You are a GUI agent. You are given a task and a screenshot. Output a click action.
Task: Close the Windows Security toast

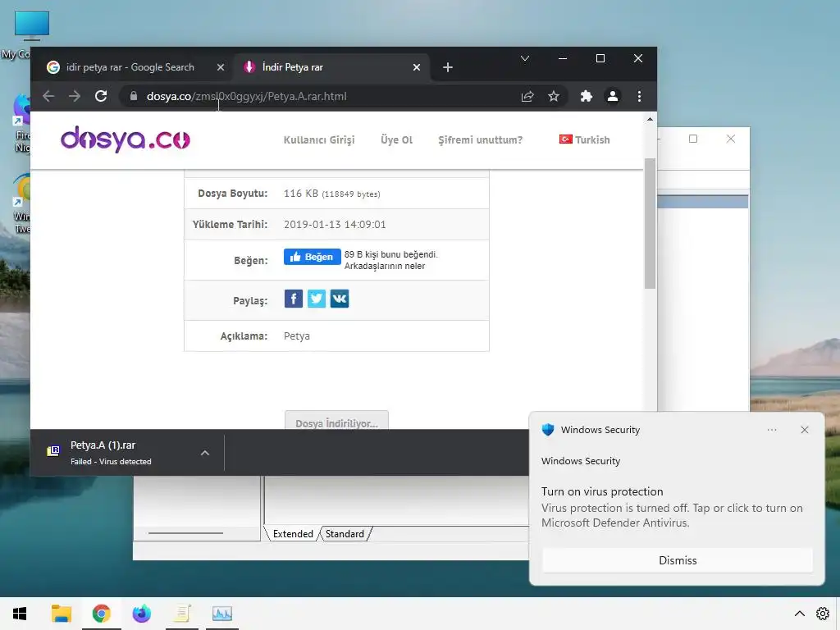[x=804, y=430]
